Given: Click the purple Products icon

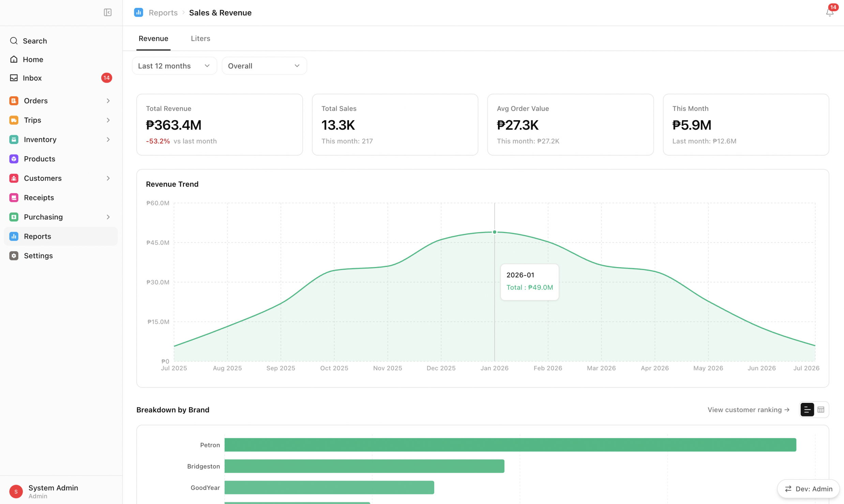Looking at the screenshot, I should click(14, 159).
